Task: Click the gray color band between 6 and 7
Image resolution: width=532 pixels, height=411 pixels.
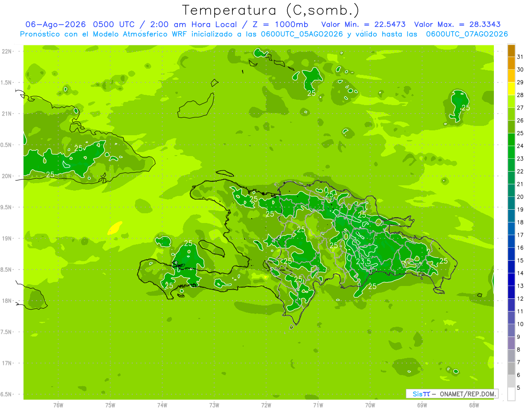Action: tap(511, 369)
